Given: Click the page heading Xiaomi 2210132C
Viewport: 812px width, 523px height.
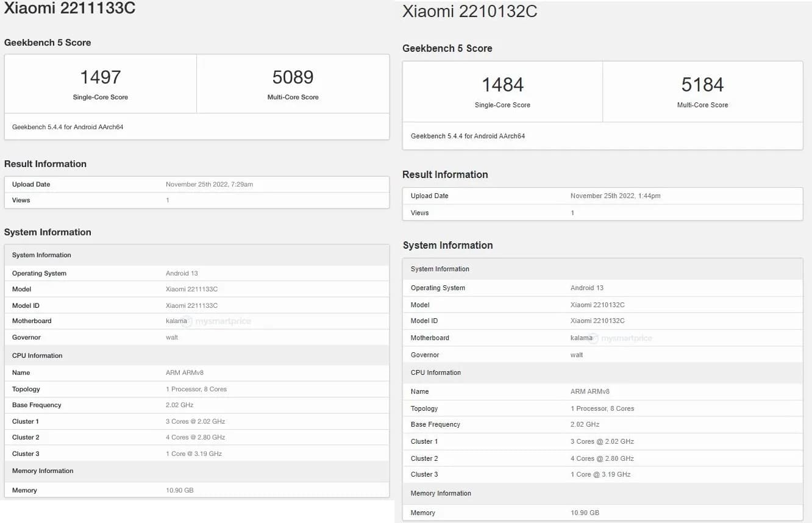Looking at the screenshot, I should point(469,12).
